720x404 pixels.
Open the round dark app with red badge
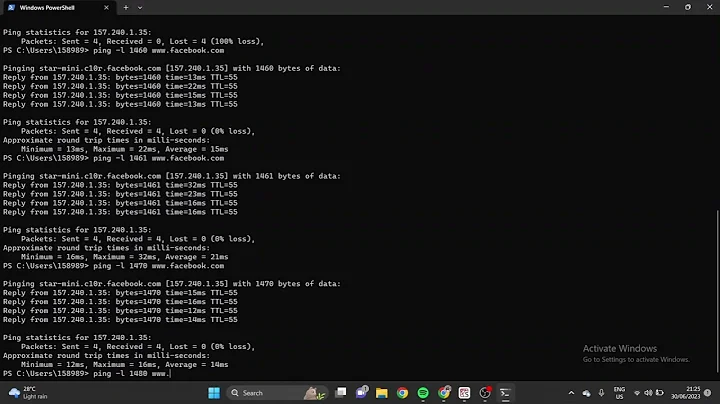coord(485,393)
